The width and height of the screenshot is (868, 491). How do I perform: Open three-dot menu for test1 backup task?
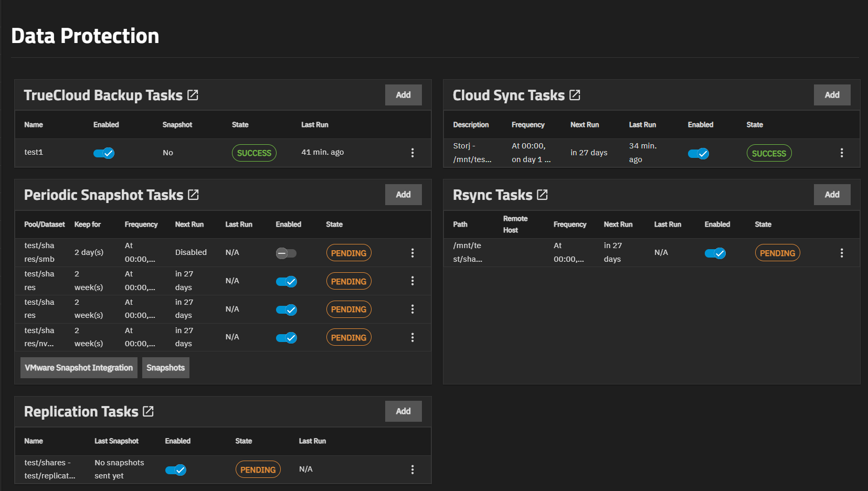click(412, 153)
